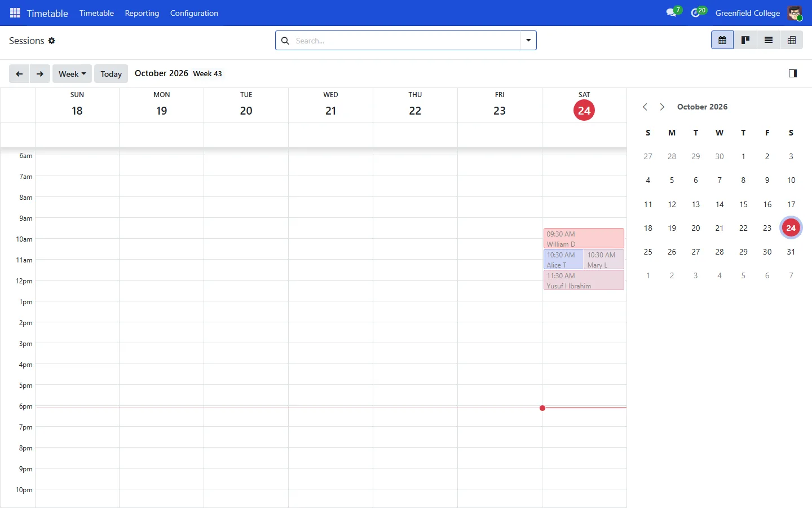The height and width of the screenshot is (508, 812).
Task: Pick October 26 in the mini calendar
Action: pos(672,252)
